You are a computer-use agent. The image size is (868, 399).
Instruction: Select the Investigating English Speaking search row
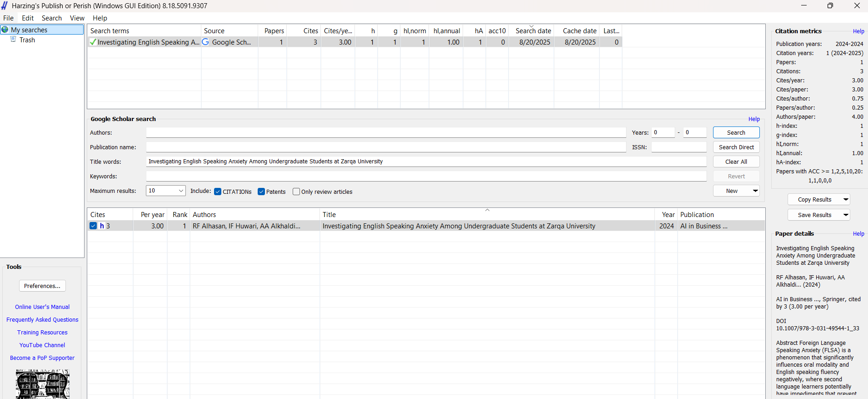tap(355, 42)
